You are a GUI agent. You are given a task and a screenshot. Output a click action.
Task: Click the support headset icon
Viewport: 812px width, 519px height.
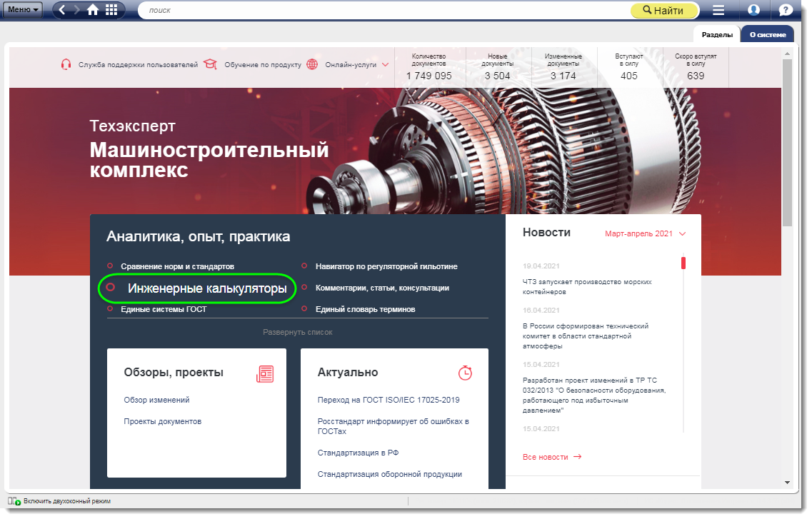click(x=66, y=65)
